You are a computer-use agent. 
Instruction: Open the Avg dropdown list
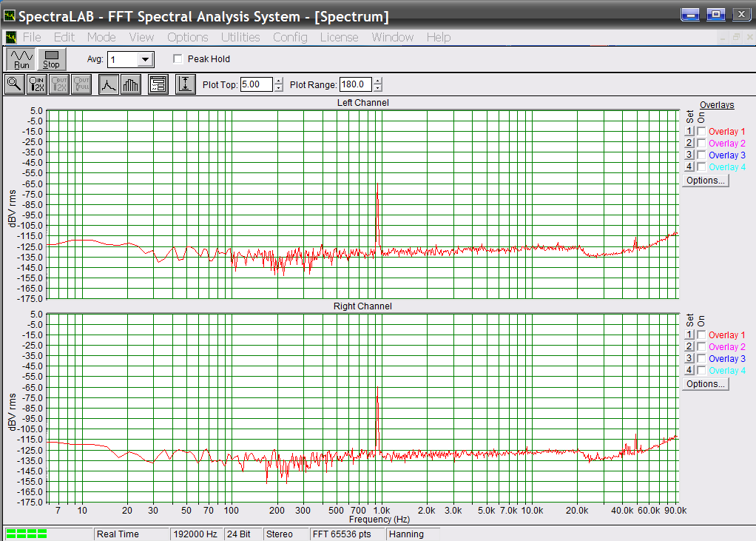coord(145,60)
